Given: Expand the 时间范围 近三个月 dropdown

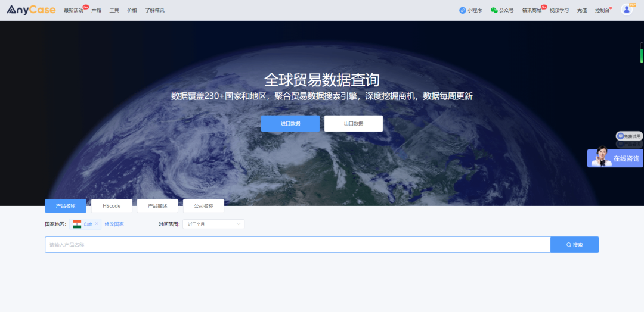Looking at the screenshot, I should [x=213, y=224].
